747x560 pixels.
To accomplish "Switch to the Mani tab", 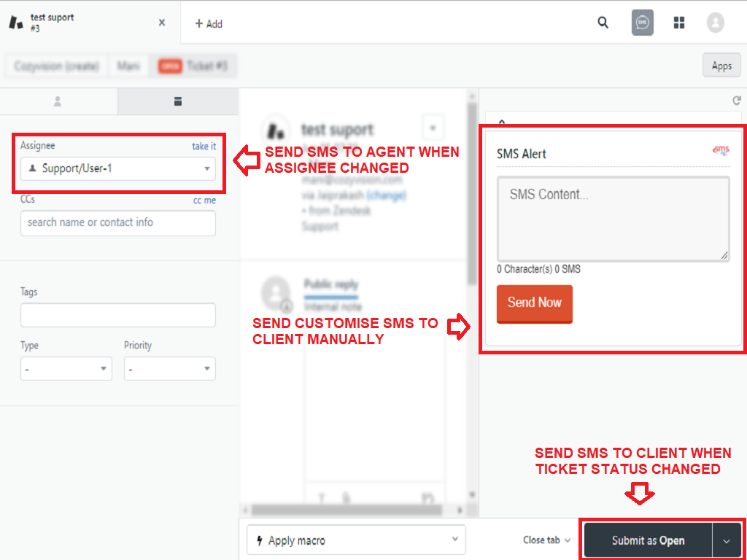I will [128, 66].
